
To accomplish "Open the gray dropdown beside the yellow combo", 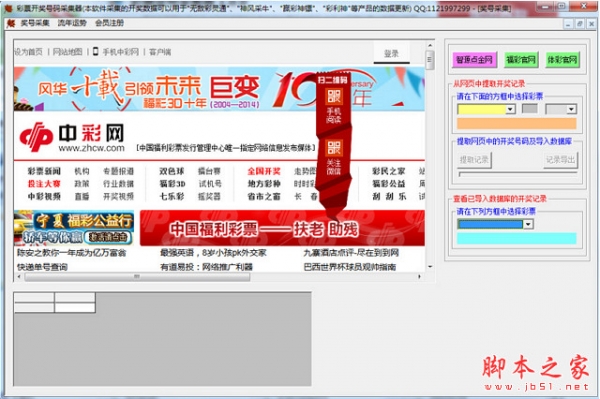I will [571, 109].
